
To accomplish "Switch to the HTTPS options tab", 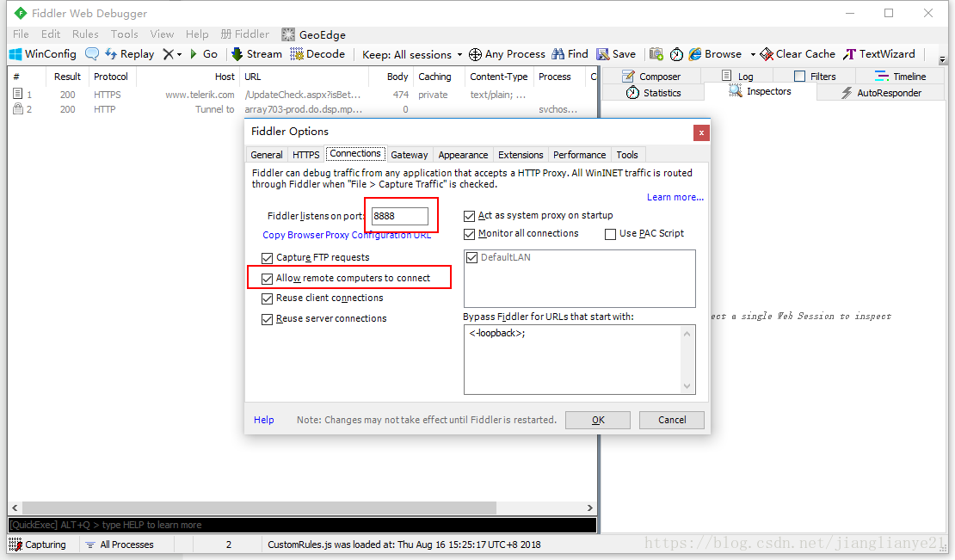I will [305, 155].
